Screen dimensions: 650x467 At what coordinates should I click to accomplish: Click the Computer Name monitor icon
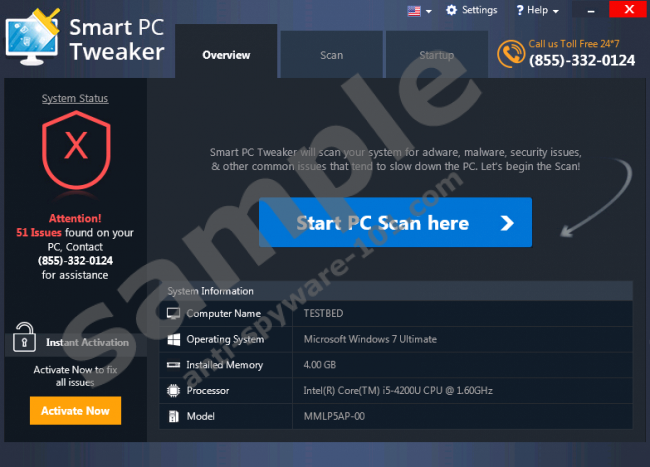[x=173, y=313]
